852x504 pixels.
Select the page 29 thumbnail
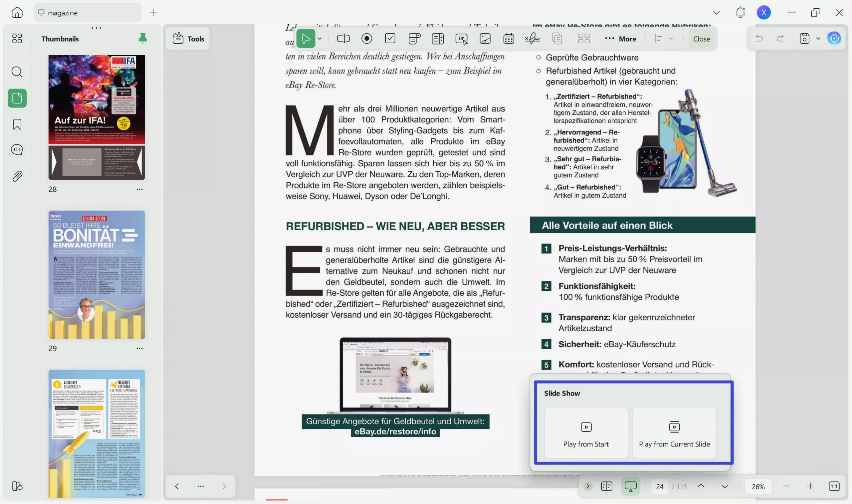click(97, 274)
